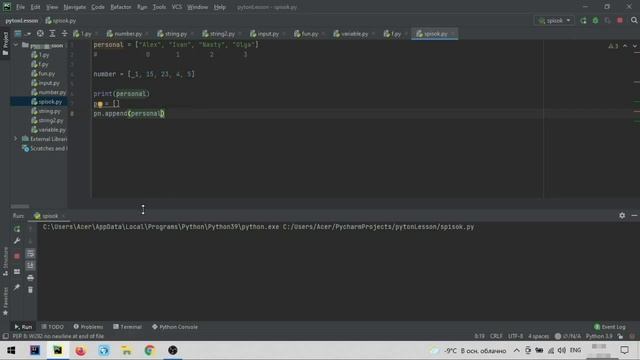Click the up arrow in the Run console

point(30,229)
